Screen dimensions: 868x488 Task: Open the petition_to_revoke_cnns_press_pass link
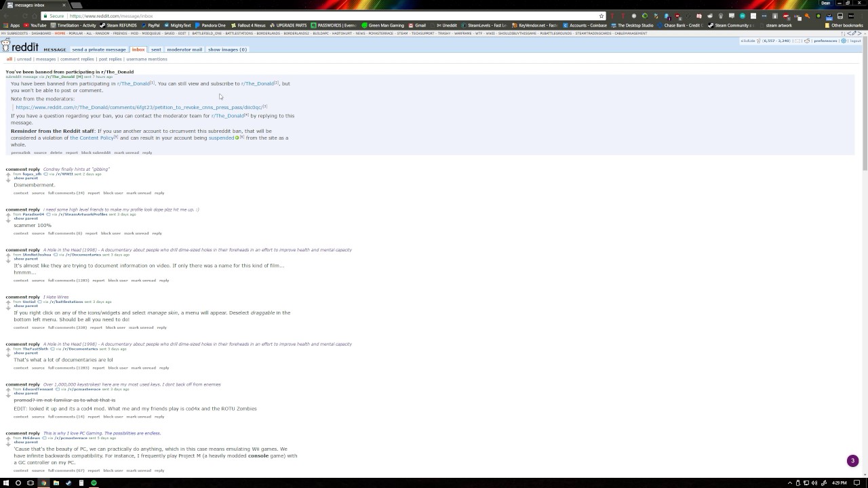(x=138, y=107)
